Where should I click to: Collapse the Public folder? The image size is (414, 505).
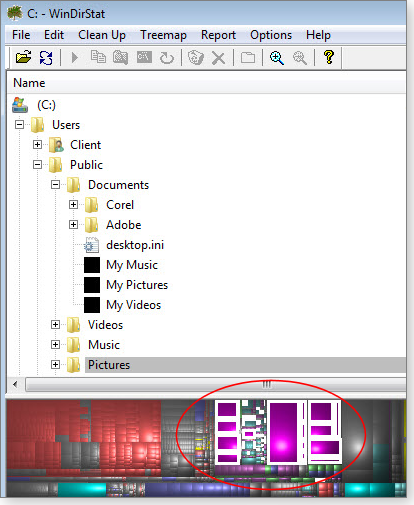pyautogui.click(x=38, y=165)
